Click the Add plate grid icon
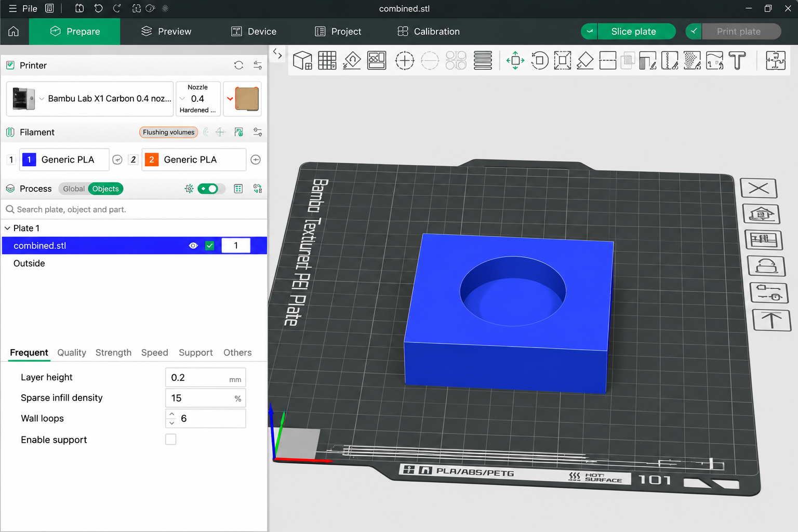This screenshot has height=532, width=798. point(327,60)
